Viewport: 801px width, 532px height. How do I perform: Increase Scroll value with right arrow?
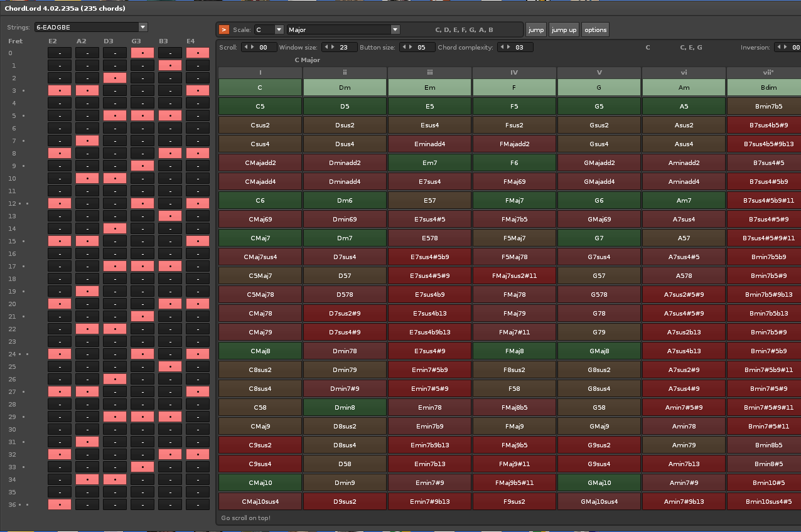(x=252, y=47)
